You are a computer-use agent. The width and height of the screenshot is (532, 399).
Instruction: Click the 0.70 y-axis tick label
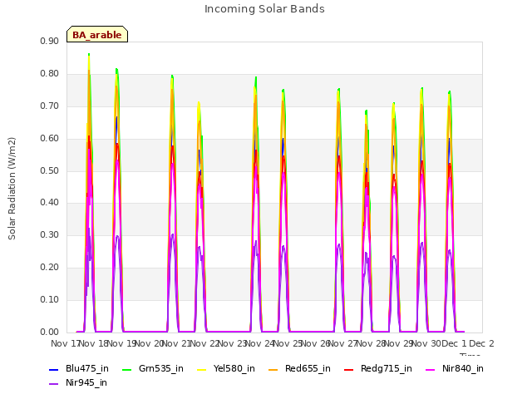click(x=50, y=106)
